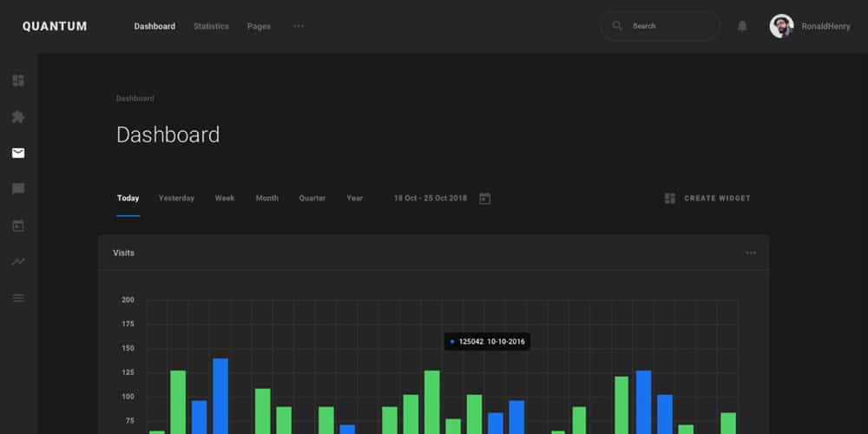868x434 pixels.
Task: Select the Week tab
Action: (x=225, y=198)
